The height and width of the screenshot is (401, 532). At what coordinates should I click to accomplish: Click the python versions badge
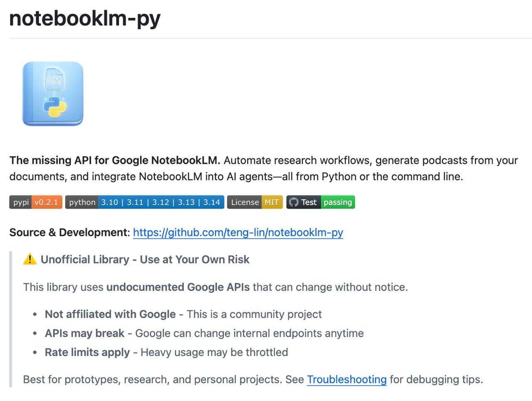click(x=144, y=202)
